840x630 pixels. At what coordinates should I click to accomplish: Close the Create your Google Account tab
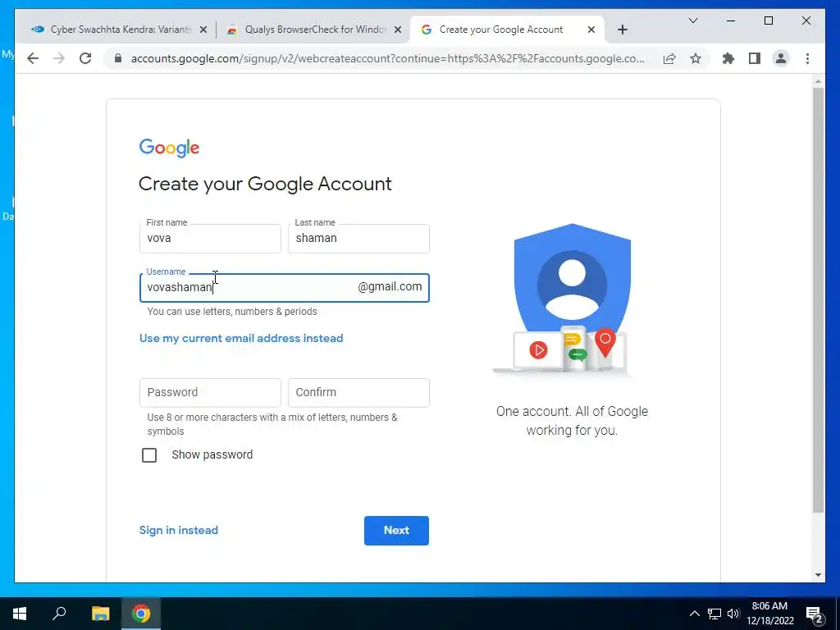pos(591,30)
